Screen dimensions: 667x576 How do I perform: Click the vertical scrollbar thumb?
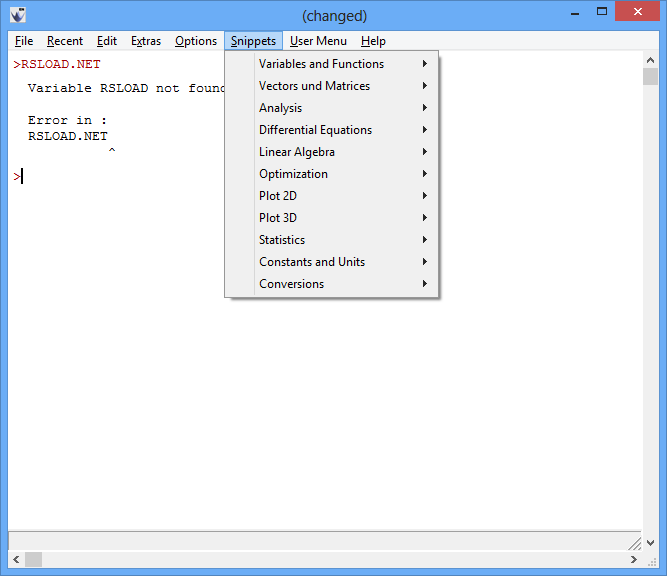point(650,77)
